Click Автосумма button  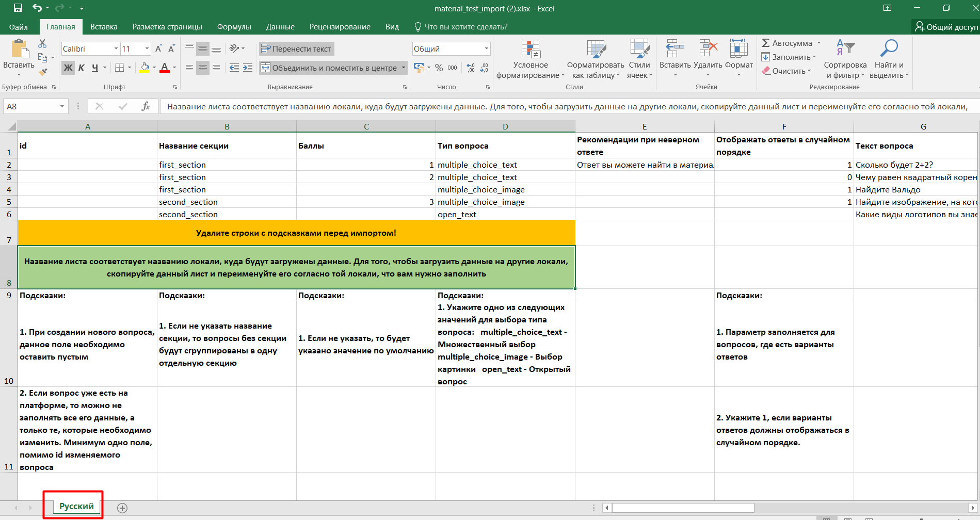(791, 43)
